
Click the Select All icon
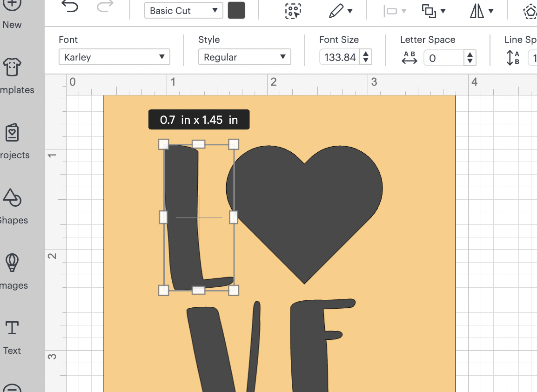pos(293,11)
